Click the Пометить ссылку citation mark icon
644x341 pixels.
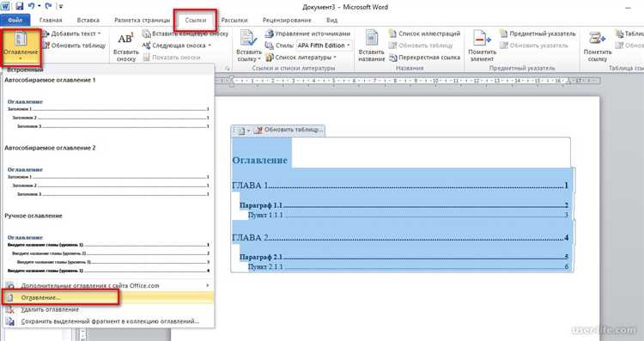tap(597, 39)
